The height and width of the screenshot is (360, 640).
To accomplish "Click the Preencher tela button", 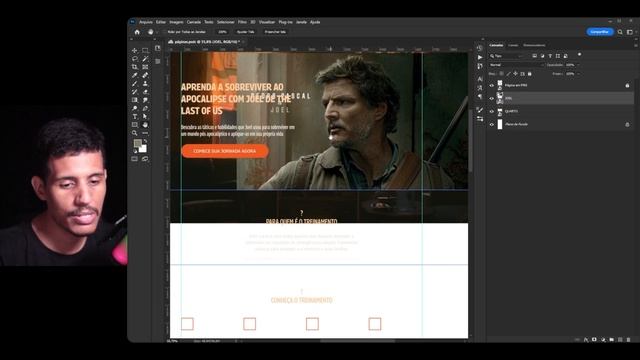I will click(275, 32).
